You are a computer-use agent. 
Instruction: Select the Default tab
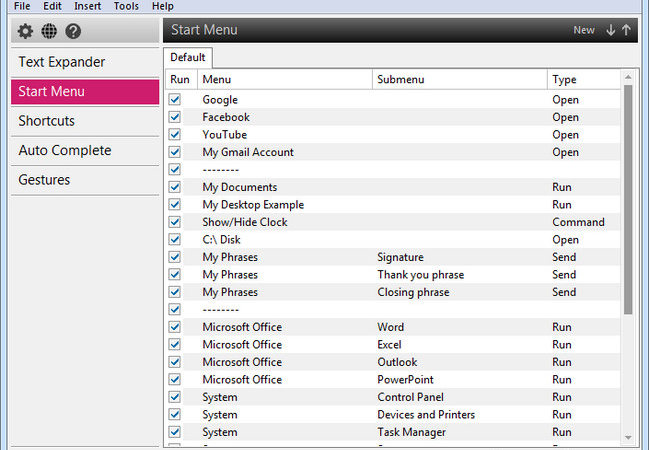pos(188,58)
